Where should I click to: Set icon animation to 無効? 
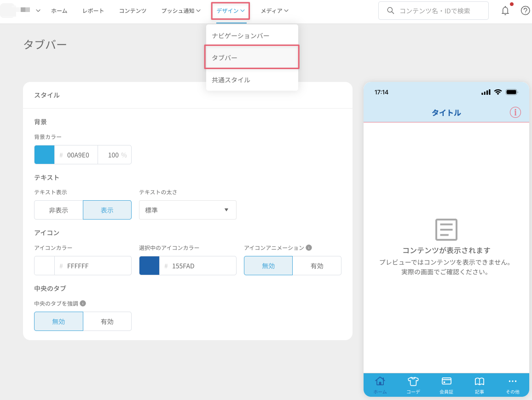(268, 266)
